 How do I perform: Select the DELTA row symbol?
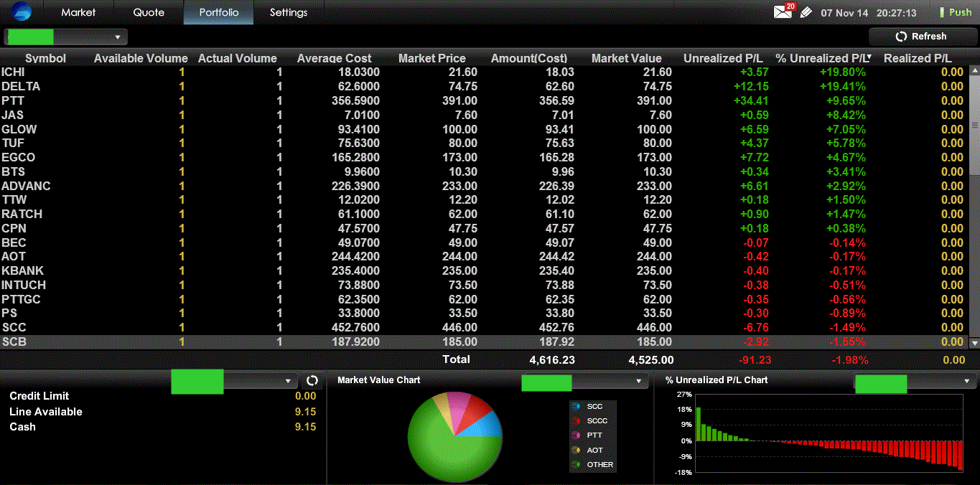point(21,86)
